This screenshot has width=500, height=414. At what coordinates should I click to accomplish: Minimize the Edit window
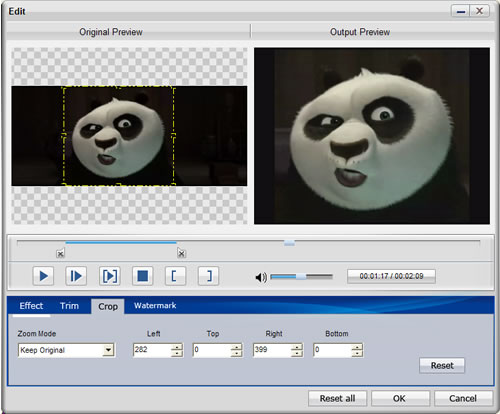pos(461,11)
